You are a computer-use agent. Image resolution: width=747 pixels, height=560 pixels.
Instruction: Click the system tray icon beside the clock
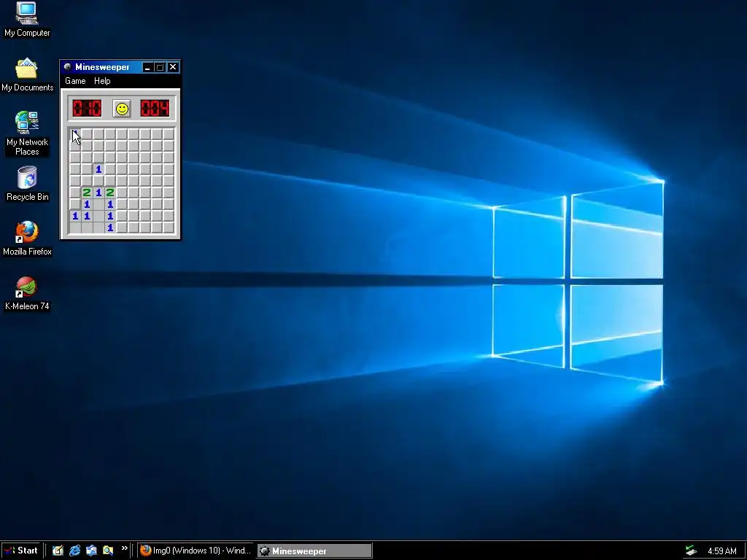pyautogui.click(x=692, y=551)
